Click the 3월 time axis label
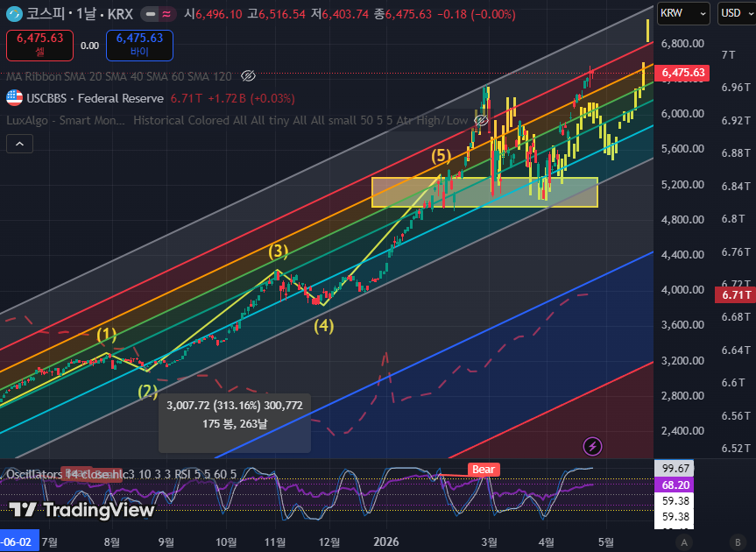 click(x=490, y=541)
